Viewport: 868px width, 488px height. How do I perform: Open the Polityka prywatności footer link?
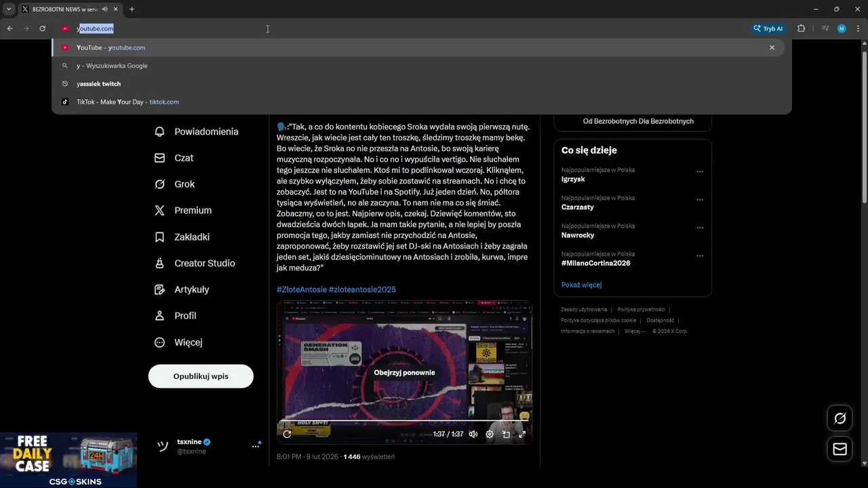[x=641, y=309]
